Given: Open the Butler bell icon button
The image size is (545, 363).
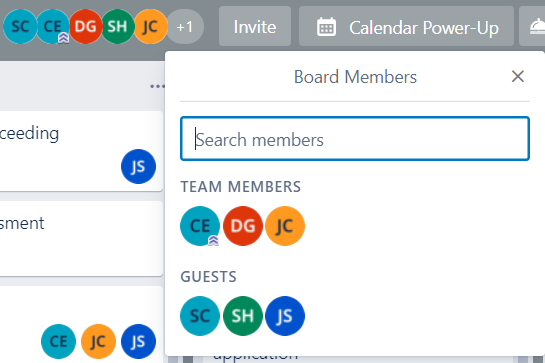Looking at the screenshot, I should coord(537,27).
